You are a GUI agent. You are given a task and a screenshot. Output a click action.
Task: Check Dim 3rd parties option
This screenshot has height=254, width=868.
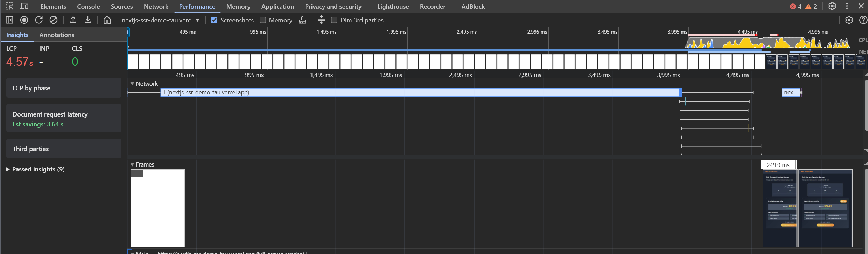coord(334,20)
